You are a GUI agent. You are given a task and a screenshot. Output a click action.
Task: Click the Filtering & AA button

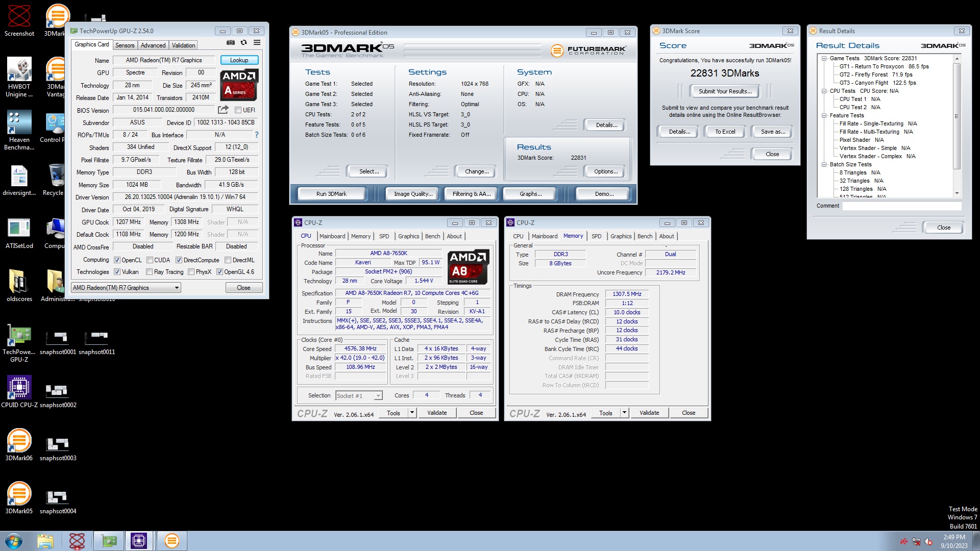[x=471, y=194]
